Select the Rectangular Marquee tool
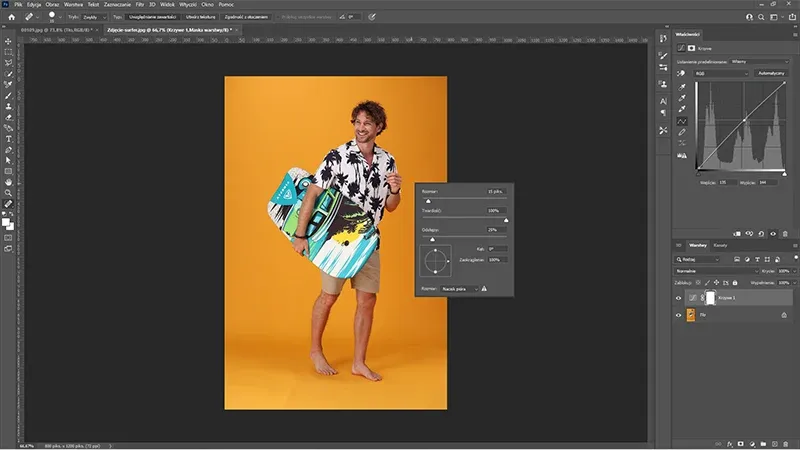This screenshot has height=450, width=800. tap(8, 52)
